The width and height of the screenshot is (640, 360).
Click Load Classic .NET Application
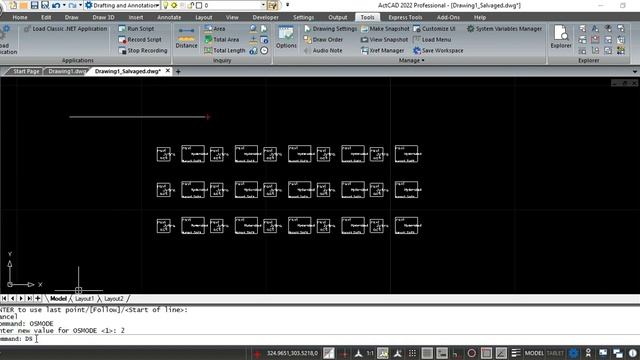click(x=65, y=29)
